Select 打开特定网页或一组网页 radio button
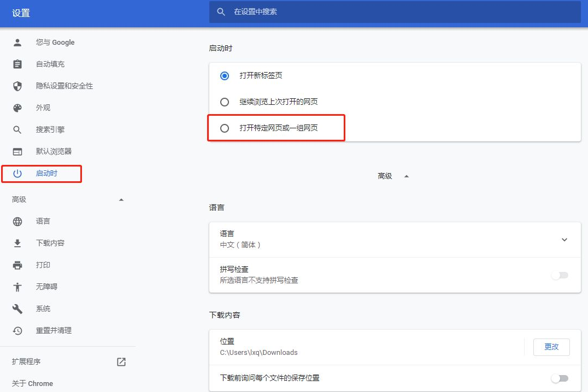This screenshot has height=392, width=588. click(x=225, y=127)
